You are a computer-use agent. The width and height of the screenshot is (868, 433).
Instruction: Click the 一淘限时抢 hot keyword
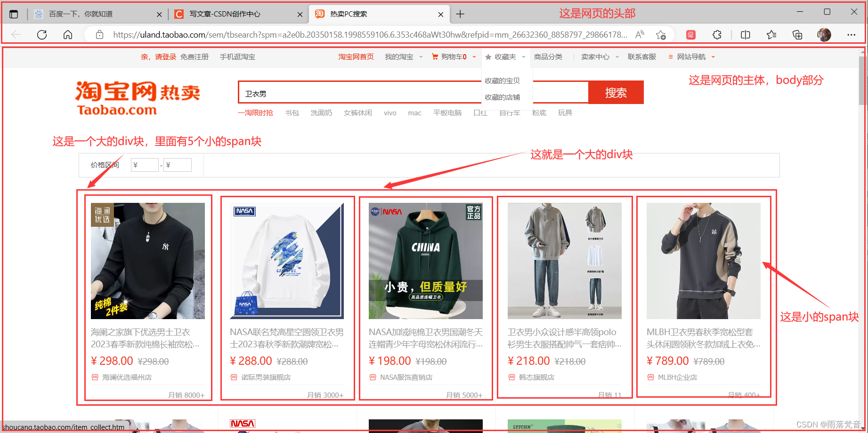point(255,113)
